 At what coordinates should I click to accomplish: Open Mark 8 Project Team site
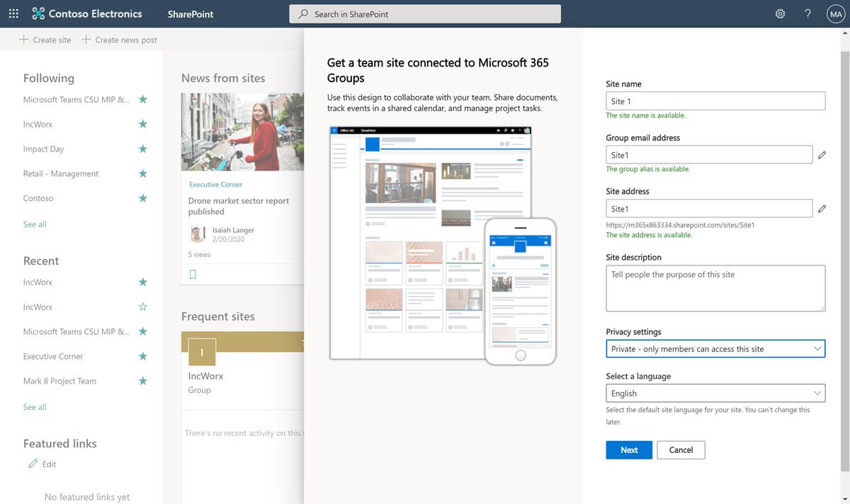(59, 381)
